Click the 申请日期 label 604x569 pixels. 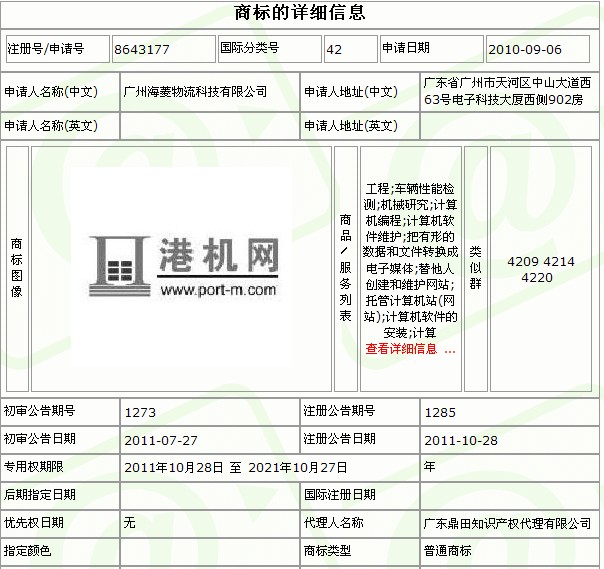[406, 48]
